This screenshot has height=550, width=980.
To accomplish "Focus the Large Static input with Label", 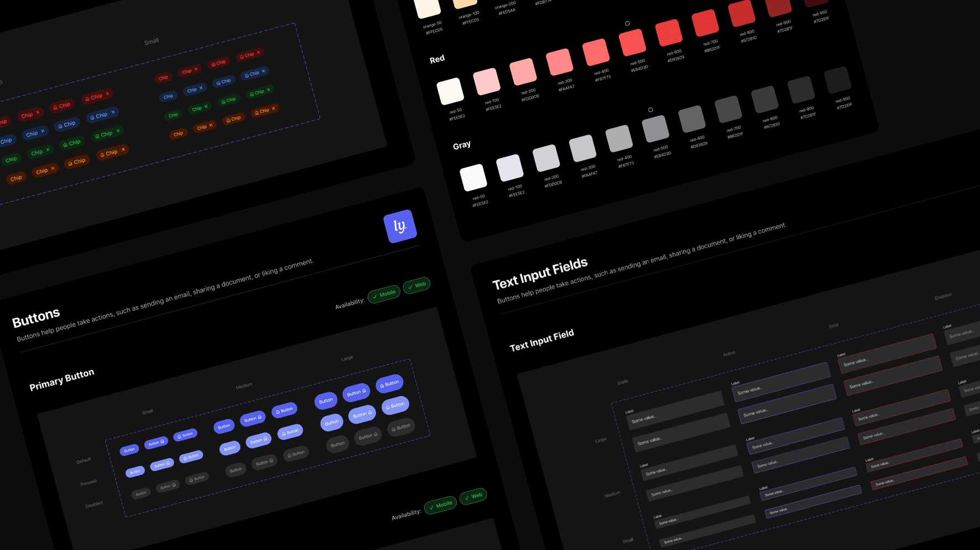I will pyautogui.click(x=675, y=410).
